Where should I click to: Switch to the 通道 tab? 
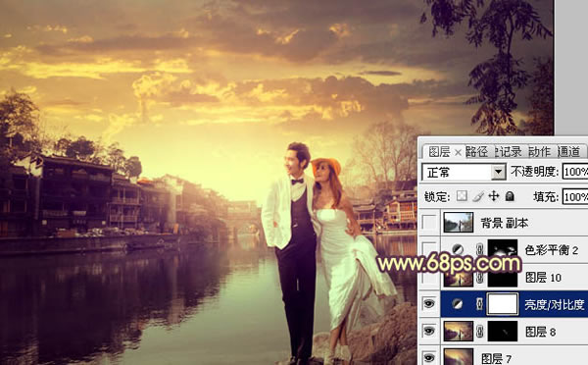tap(568, 152)
